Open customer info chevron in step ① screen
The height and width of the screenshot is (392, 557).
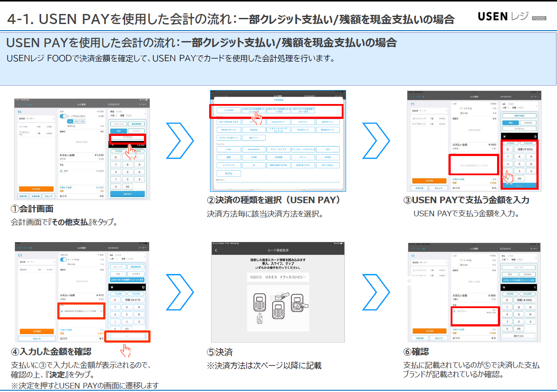pos(145,114)
